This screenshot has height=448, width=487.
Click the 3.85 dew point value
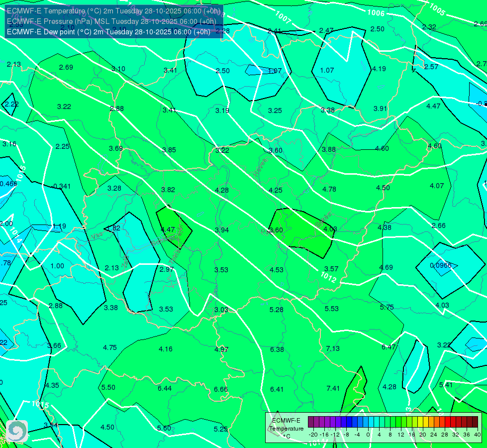pos(169,150)
